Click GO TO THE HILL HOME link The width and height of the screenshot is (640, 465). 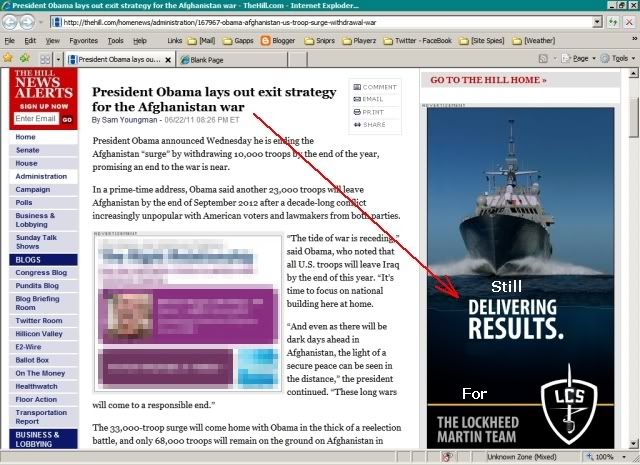488,80
